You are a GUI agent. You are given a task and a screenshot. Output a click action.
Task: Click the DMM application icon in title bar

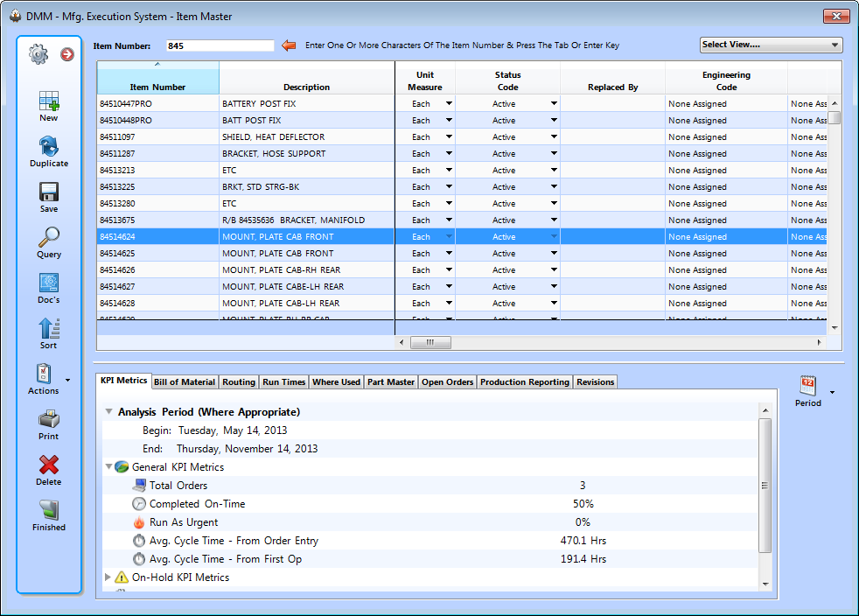coord(16,16)
